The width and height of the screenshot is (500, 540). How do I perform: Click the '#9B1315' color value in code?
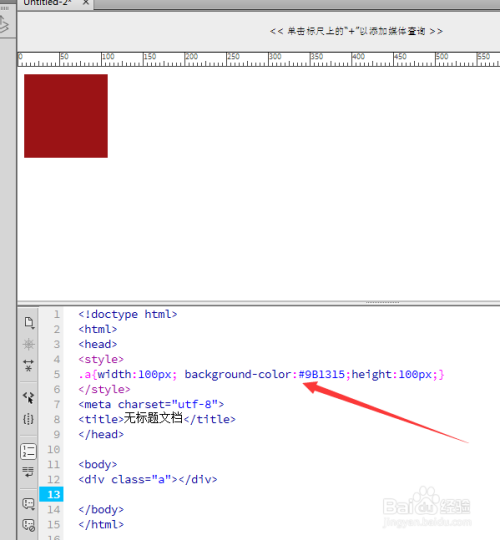click(322, 374)
